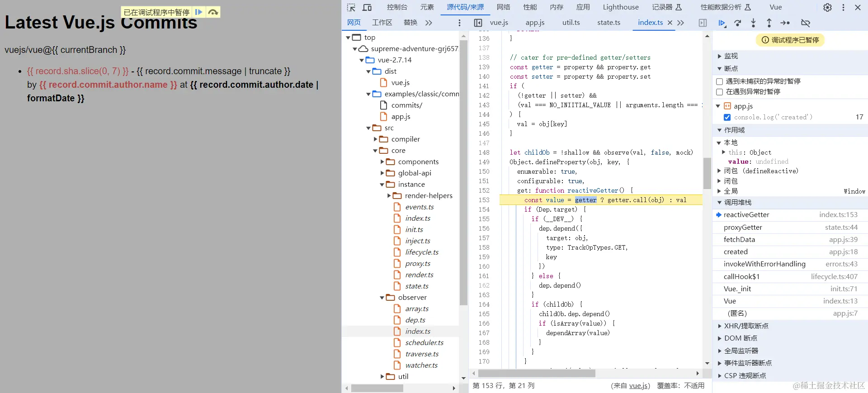The height and width of the screenshot is (393, 868).
Task: Open the state.ts editor tab
Action: (609, 23)
